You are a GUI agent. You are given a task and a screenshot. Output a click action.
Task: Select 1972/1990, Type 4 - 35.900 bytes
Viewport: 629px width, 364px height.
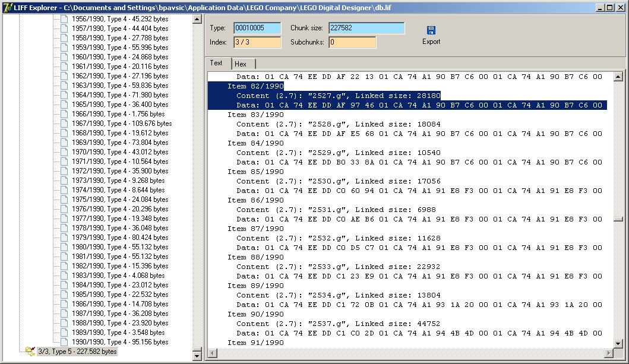(120, 171)
